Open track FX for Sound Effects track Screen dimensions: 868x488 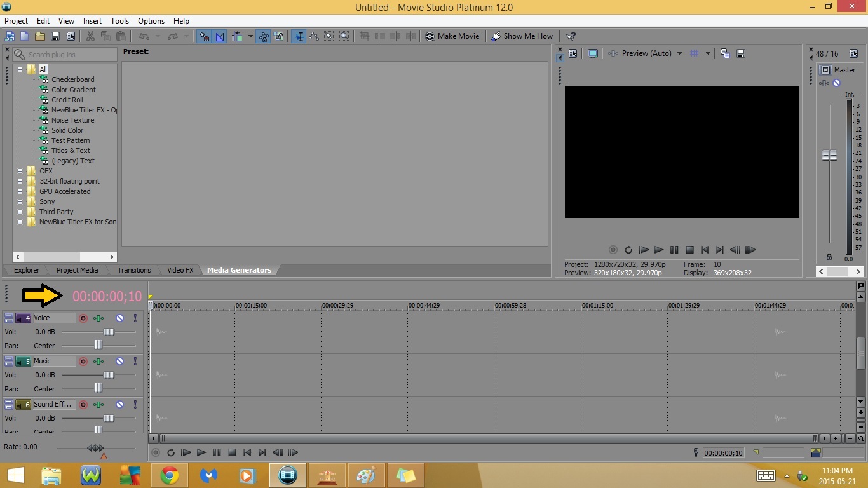(x=98, y=404)
